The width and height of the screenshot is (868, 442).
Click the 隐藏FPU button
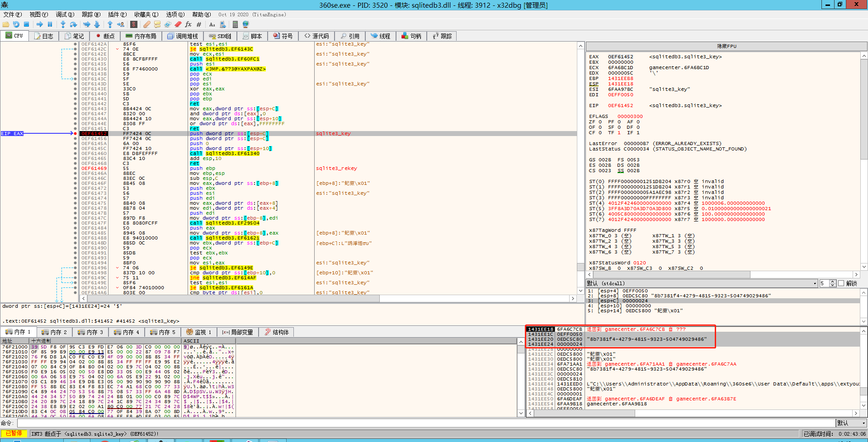tap(726, 46)
